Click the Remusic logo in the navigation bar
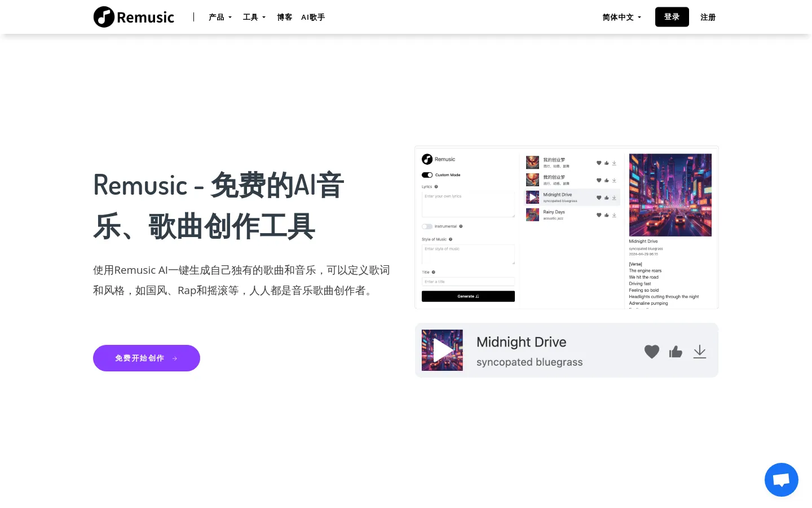 coord(134,17)
